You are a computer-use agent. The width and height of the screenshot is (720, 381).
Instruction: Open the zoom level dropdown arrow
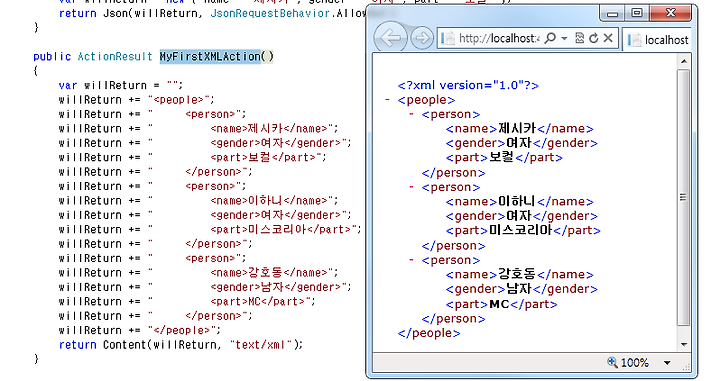(x=667, y=363)
